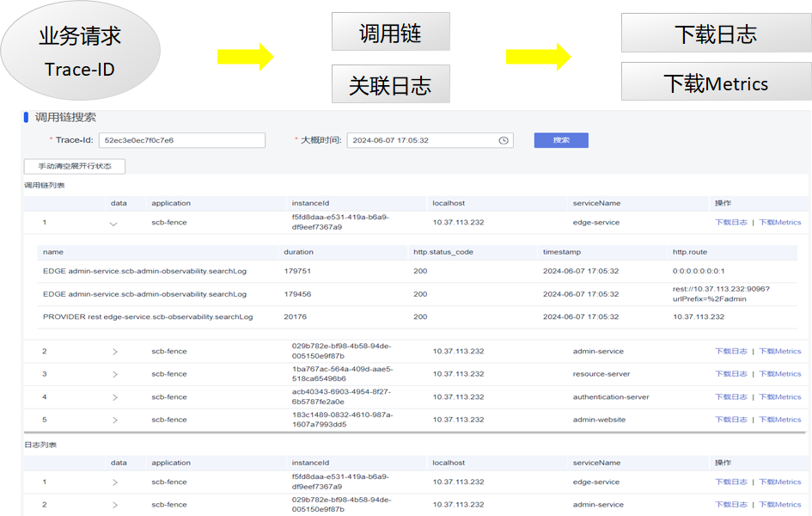812x516 pixels.
Task: Click the 手动清空展开行状态 button
Action: pyautogui.click(x=74, y=166)
